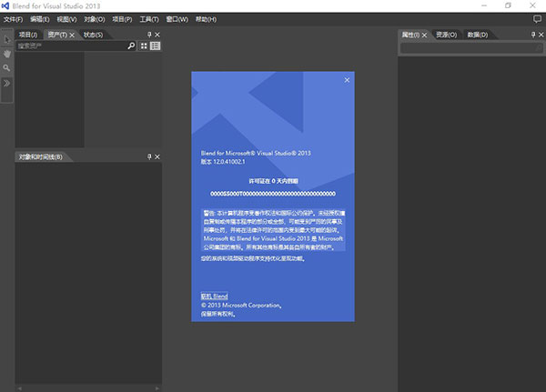Open the 工具(T) menu
Screen dimensions: 546x392
point(149,18)
